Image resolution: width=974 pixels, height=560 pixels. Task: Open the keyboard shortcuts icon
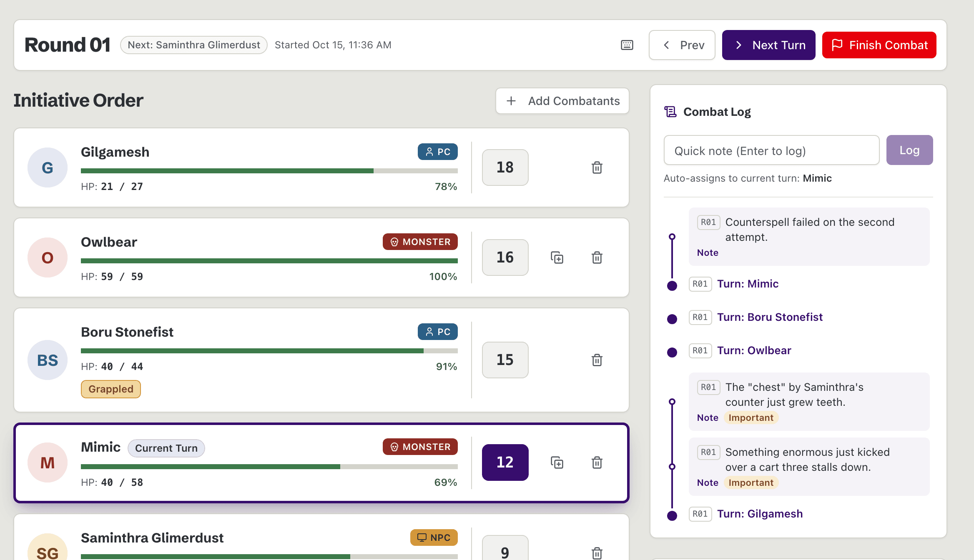click(x=627, y=45)
